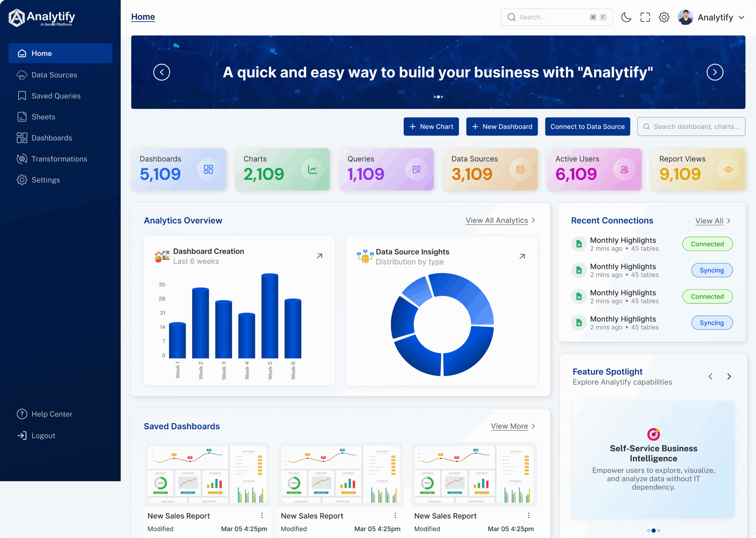Viewport: 756px width, 538px height.
Task: Select Home in the sidebar navigation
Action: (42, 53)
